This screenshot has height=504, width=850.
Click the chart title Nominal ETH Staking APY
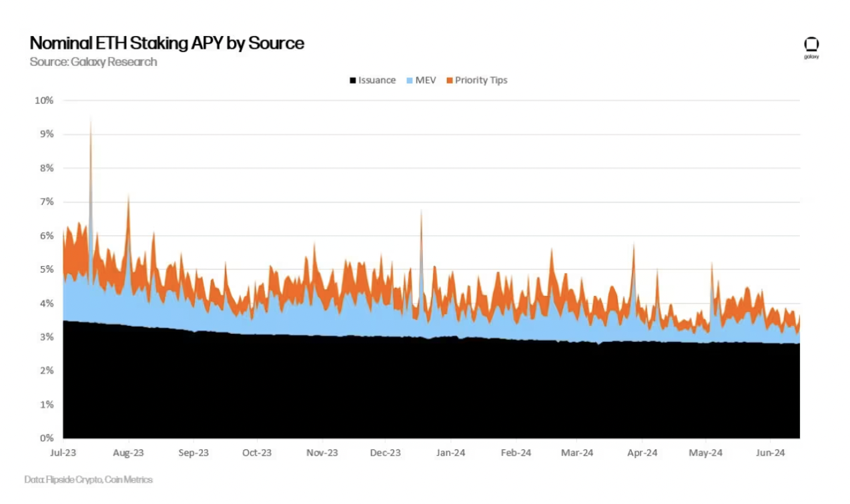click(167, 43)
